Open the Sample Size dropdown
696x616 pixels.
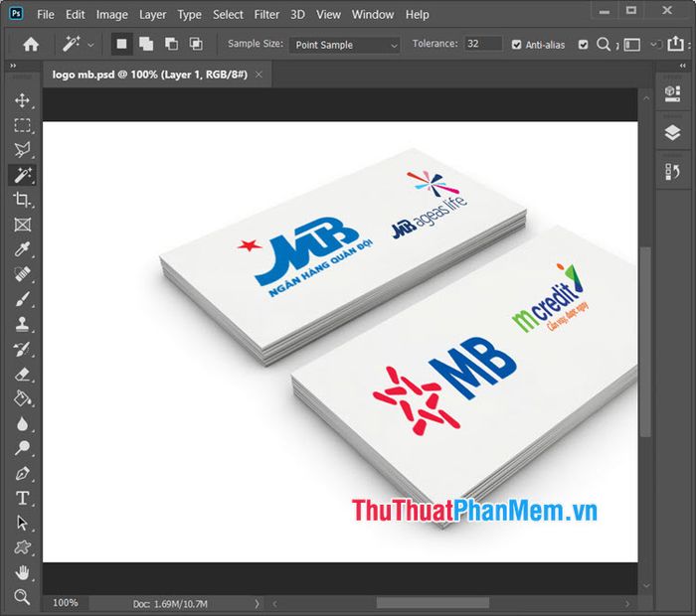[345, 45]
